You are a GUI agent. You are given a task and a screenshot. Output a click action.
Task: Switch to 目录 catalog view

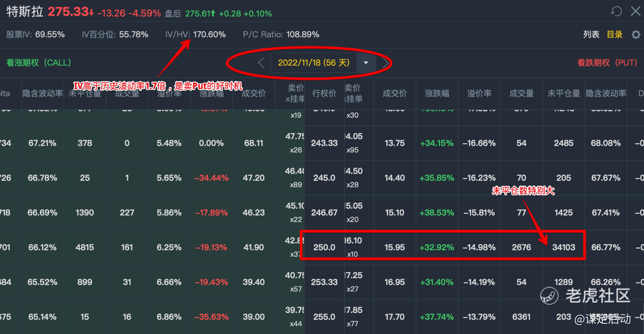[x=615, y=34]
